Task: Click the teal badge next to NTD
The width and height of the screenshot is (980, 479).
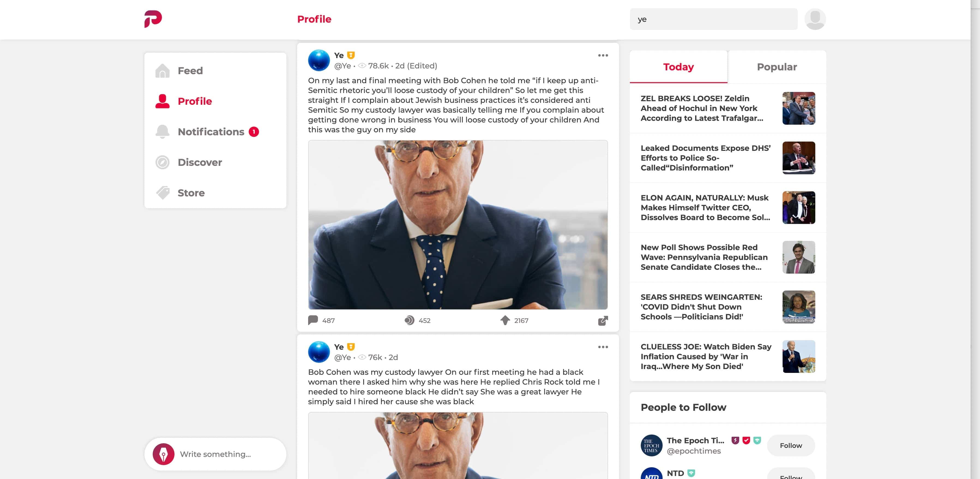Action: point(691,473)
